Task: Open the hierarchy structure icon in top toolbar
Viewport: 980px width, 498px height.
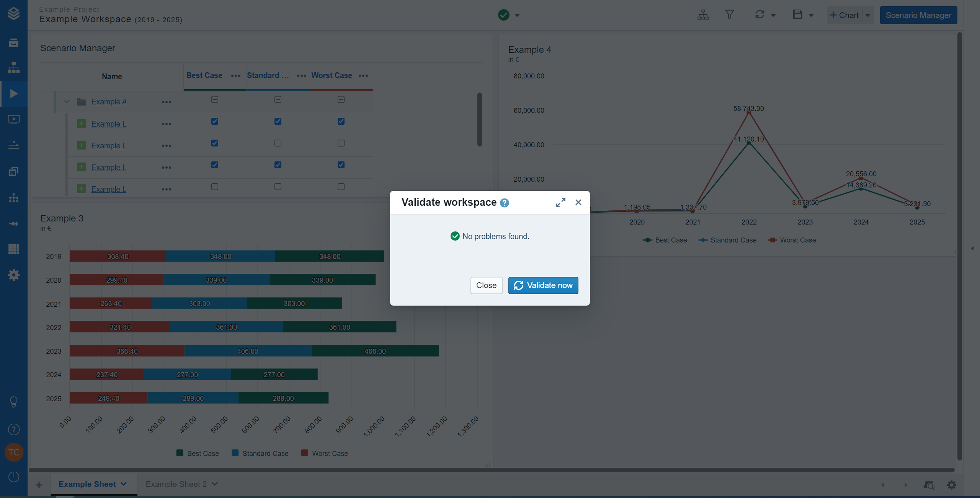Action: pos(703,15)
